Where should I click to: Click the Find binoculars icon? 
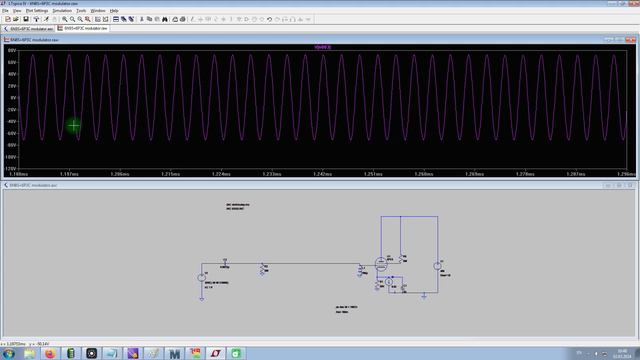(x=165, y=19)
